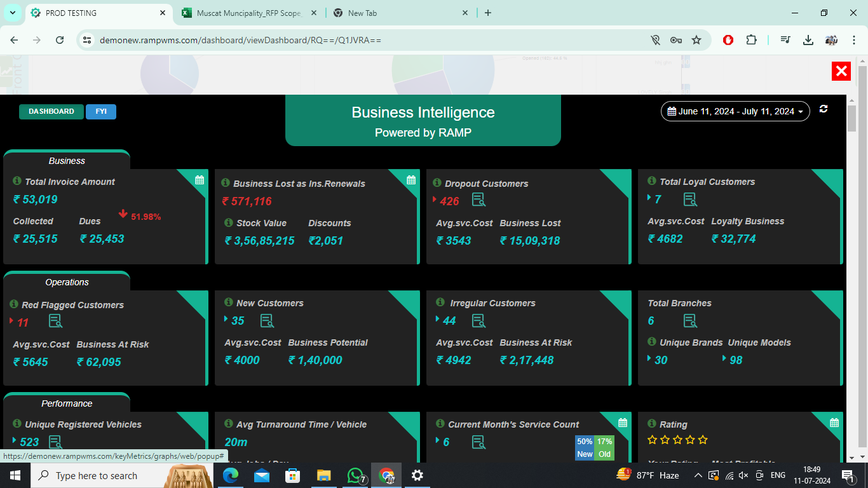The image size is (868, 488).
Task: Switch to the FYI tab
Action: coord(100,111)
